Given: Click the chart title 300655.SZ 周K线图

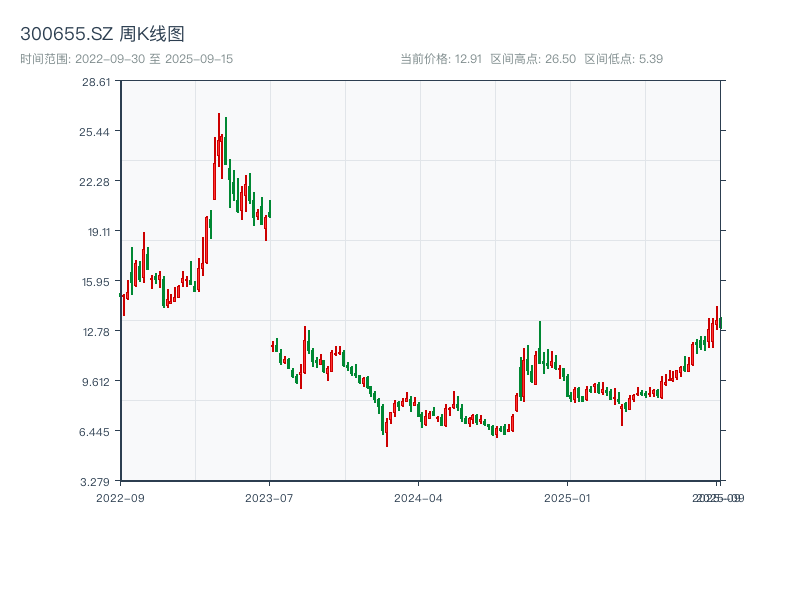Looking at the screenshot, I should pos(102,34).
